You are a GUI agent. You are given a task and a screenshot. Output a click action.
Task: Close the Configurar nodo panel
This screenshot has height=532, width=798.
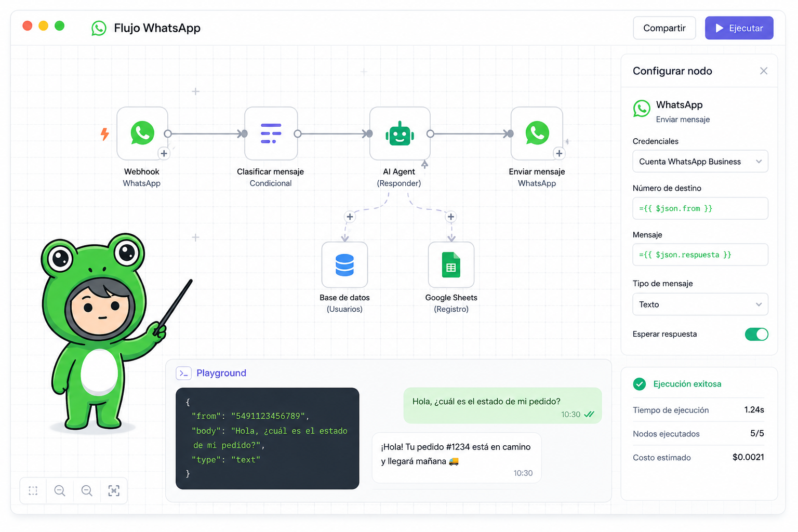click(x=764, y=71)
